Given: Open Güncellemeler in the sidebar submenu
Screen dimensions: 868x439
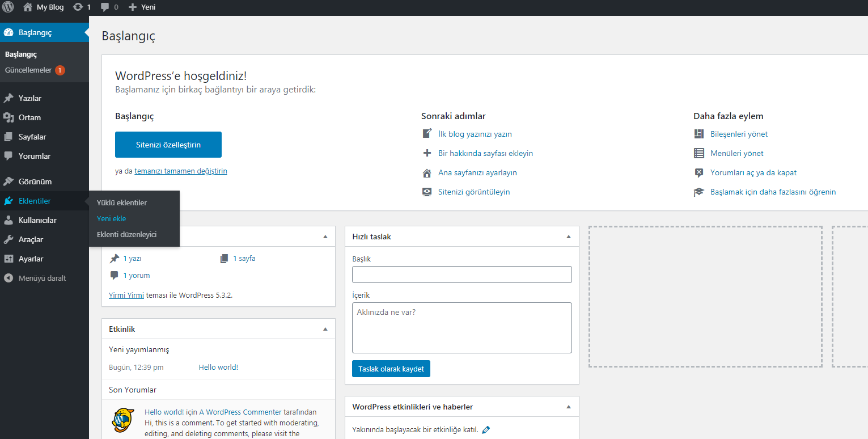Looking at the screenshot, I should [x=28, y=70].
